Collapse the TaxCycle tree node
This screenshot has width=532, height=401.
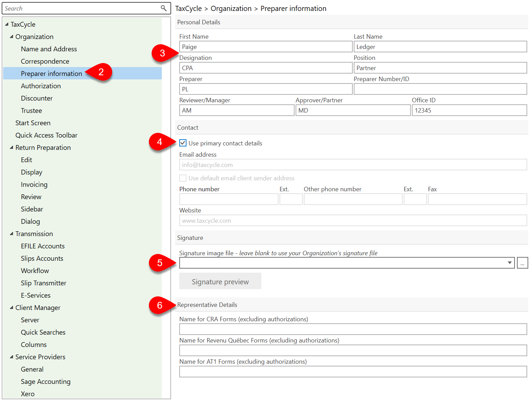click(x=7, y=24)
